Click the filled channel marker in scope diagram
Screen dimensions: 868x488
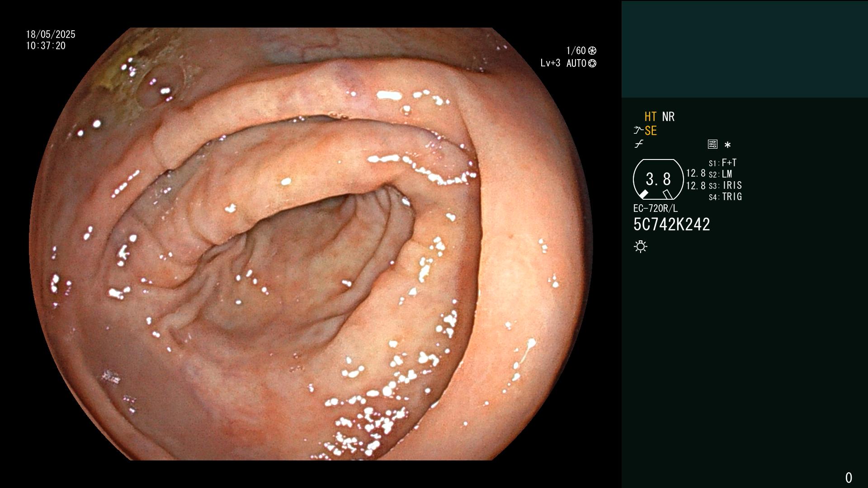point(644,194)
